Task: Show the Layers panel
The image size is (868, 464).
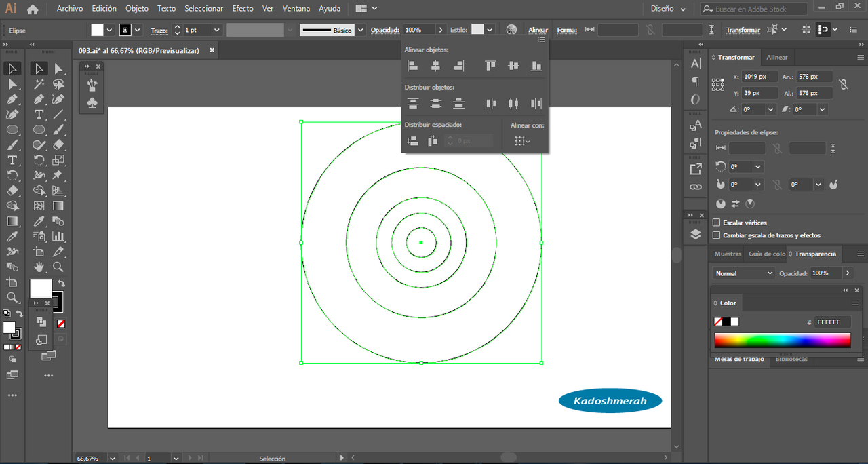Action: coord(696,234)
